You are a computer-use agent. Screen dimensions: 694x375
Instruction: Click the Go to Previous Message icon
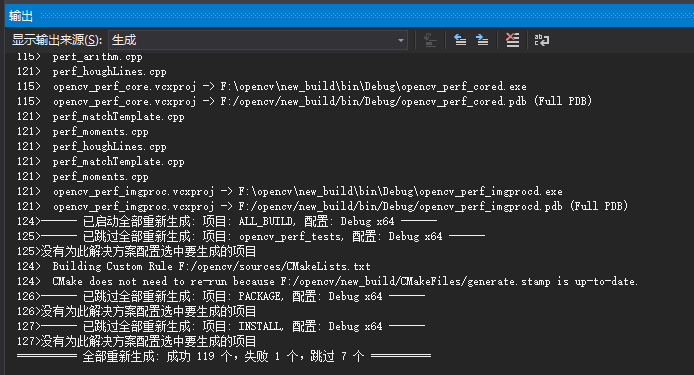tap(460, 40)
